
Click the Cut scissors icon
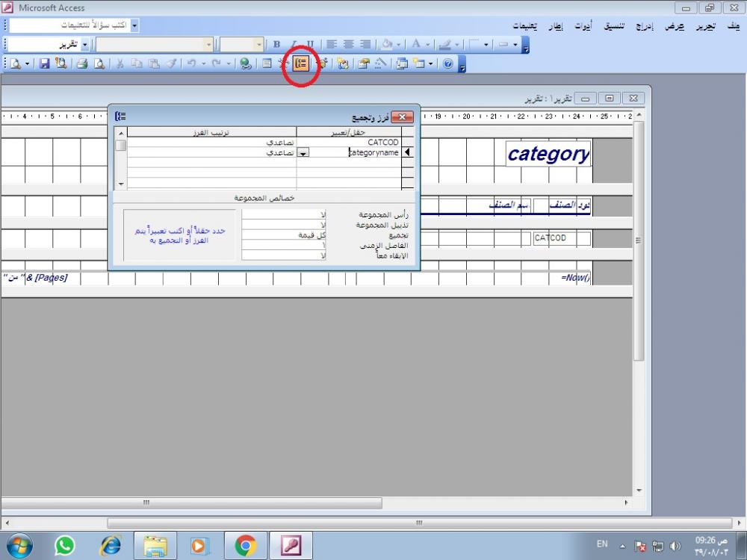pos(120,63)
